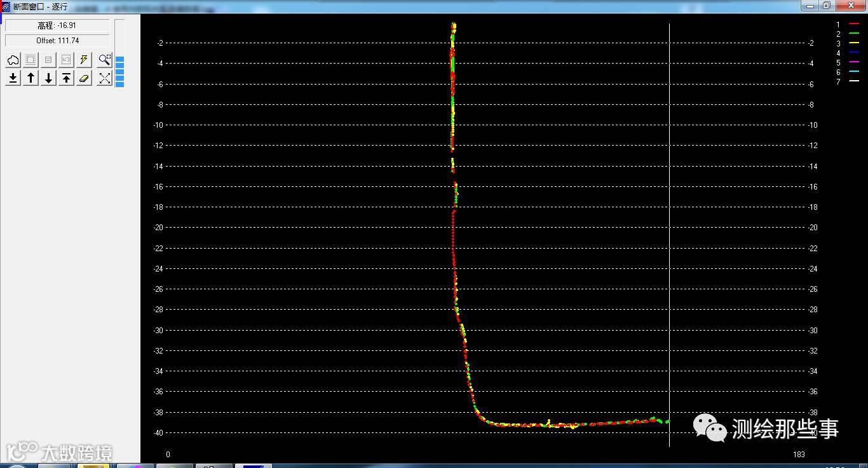Click the -40 label on the left axis
Screen dimensions: 868x468
[x=159, y=433]
